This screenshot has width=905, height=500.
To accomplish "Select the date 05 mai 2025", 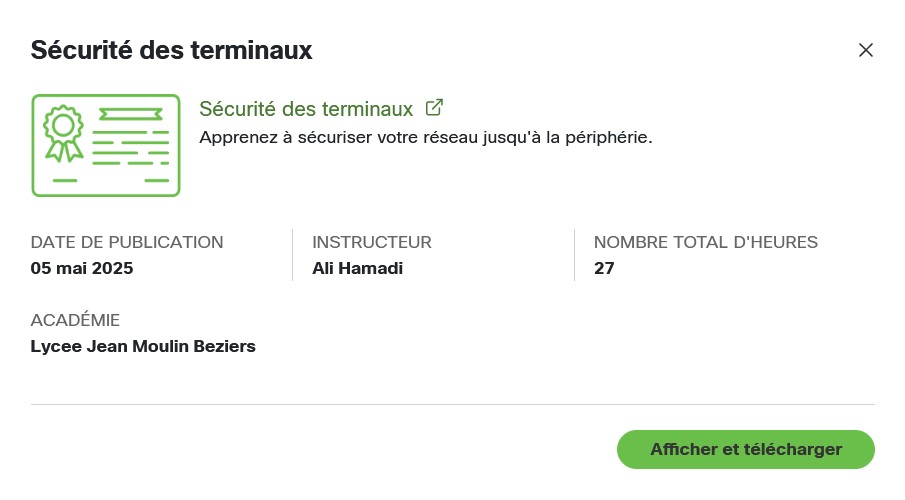I will 82,268.
